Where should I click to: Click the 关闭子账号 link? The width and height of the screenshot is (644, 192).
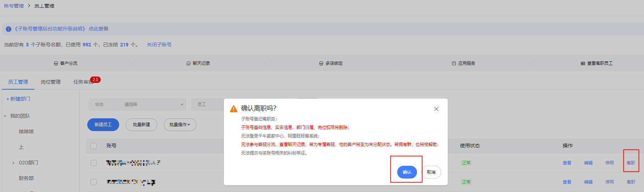pos(159,45)
